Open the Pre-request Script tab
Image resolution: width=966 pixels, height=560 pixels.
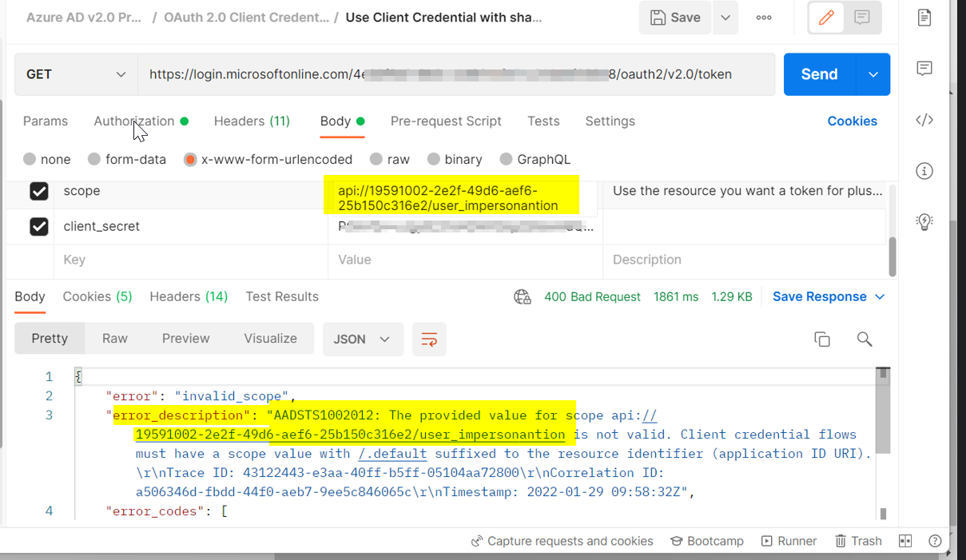(x=446, y=121)
